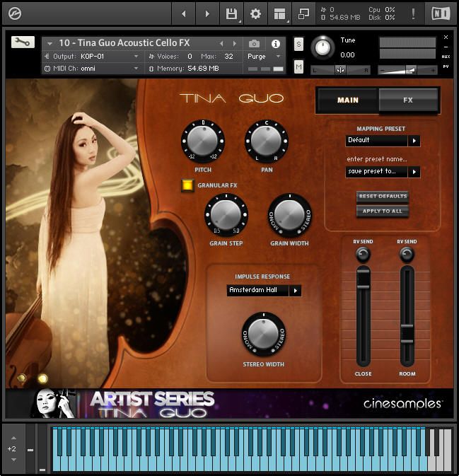Click the Apply To All button

[x=383, y=211]
